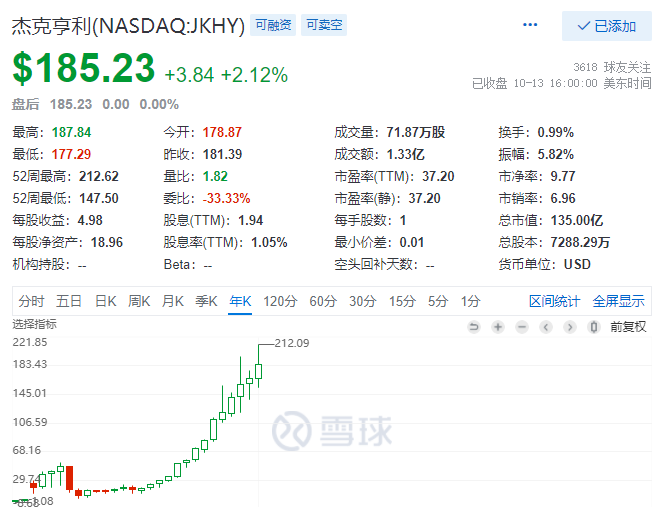Open the 月K chart tab
The image size is (670, 507).
(x=173, y=301)
